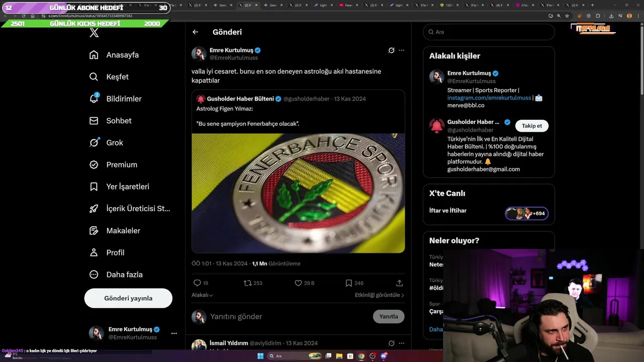Click Grok icon on İsmail Yıldırım reply

(391, 343)
